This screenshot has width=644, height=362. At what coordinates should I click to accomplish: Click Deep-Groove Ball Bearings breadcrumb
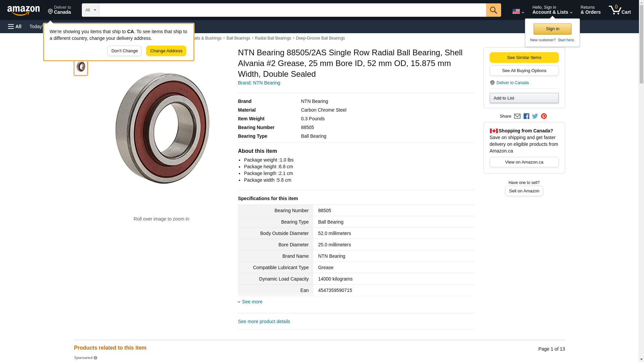[320, 38]
